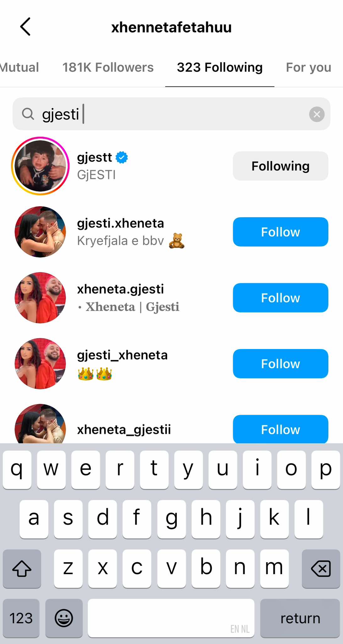Follow the gjesti.xheneta account

click(x=280, y=232)
